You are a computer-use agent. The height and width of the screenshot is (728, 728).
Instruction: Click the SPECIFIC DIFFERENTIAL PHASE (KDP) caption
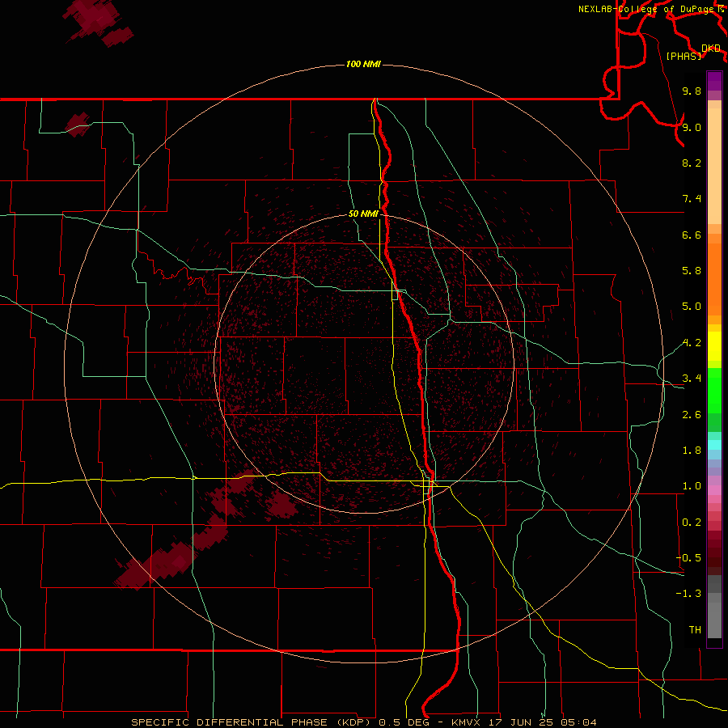click(252, 722)
